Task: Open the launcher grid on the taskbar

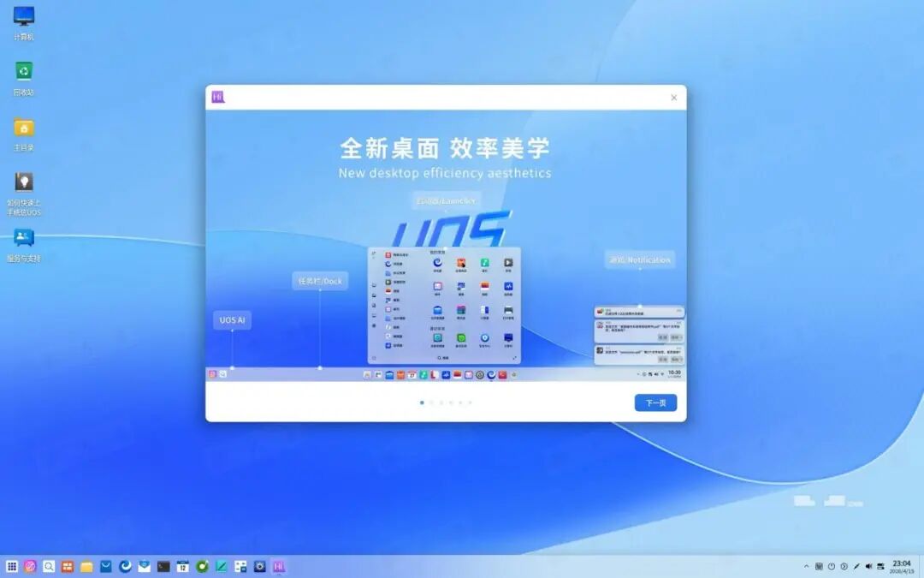Action: pyautogui.click(x=12, y=566)
